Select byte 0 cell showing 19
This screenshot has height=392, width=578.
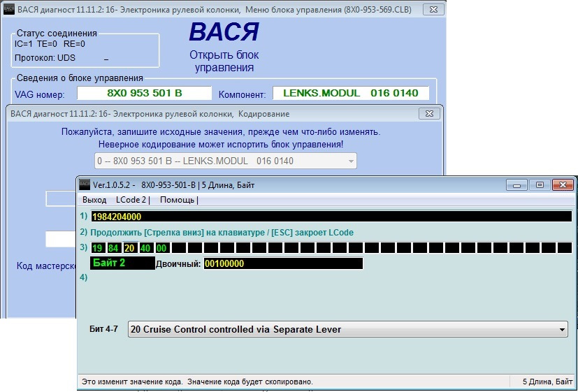[97, 248]
